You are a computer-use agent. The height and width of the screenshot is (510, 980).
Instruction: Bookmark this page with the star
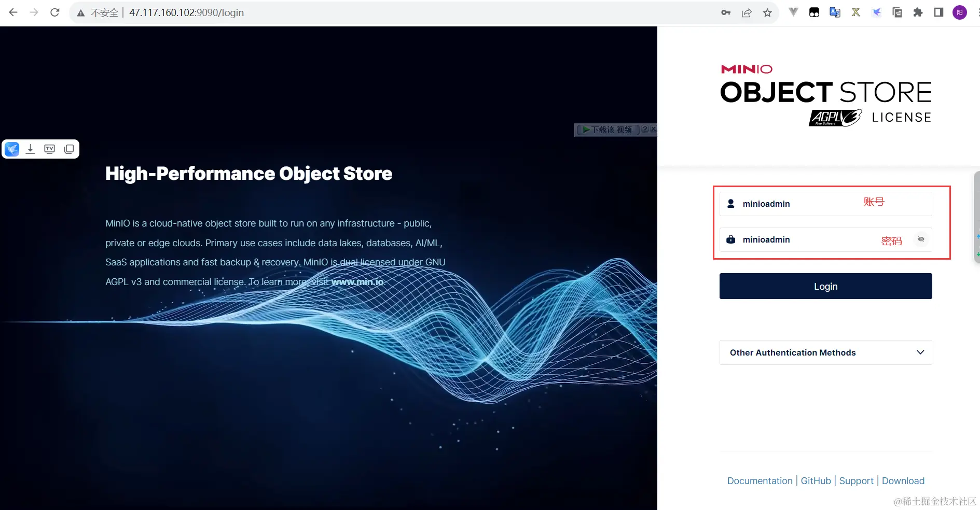click(x=767, y=13)
